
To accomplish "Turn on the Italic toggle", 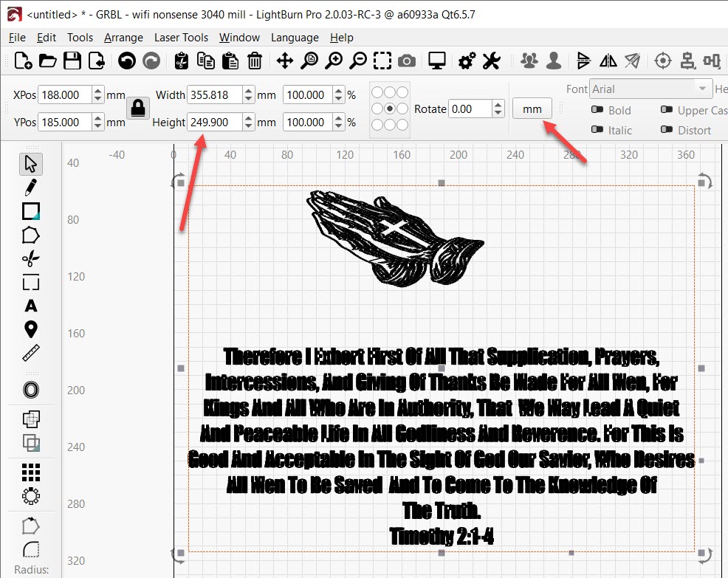I will [x=598, y=130].
